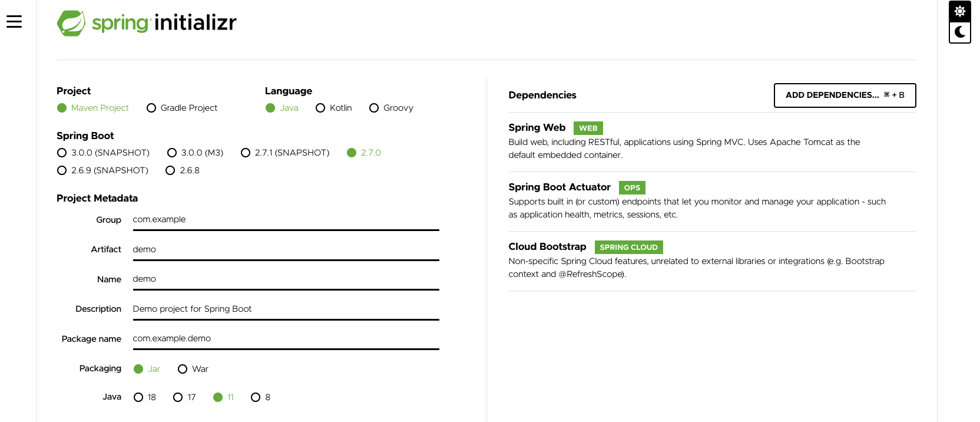Click the Spring Initializr logo
The width and height of the screenshot is (980, 422).
147,23
